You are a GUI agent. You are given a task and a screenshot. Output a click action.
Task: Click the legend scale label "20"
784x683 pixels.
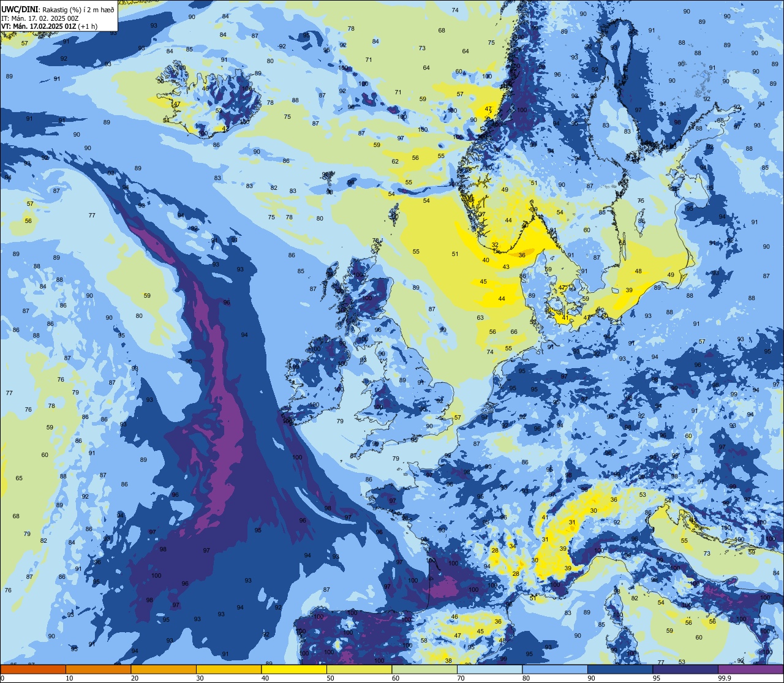click(135, 678)
